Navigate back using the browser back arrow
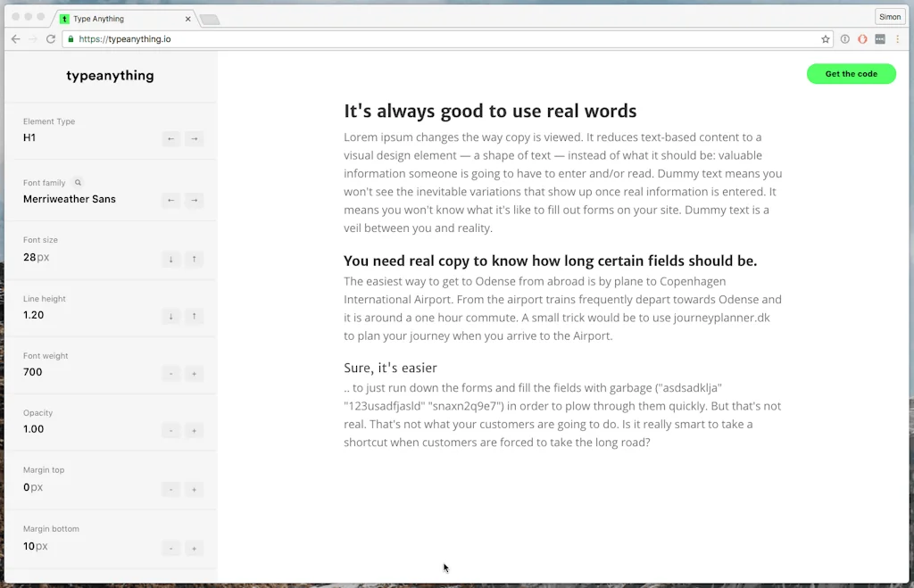914x588 pixels. 15,38
